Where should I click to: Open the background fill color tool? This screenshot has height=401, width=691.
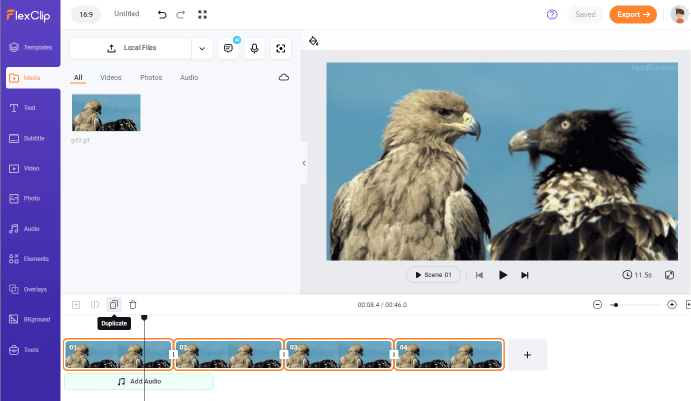pyautogui.click(x=313, y=41)
